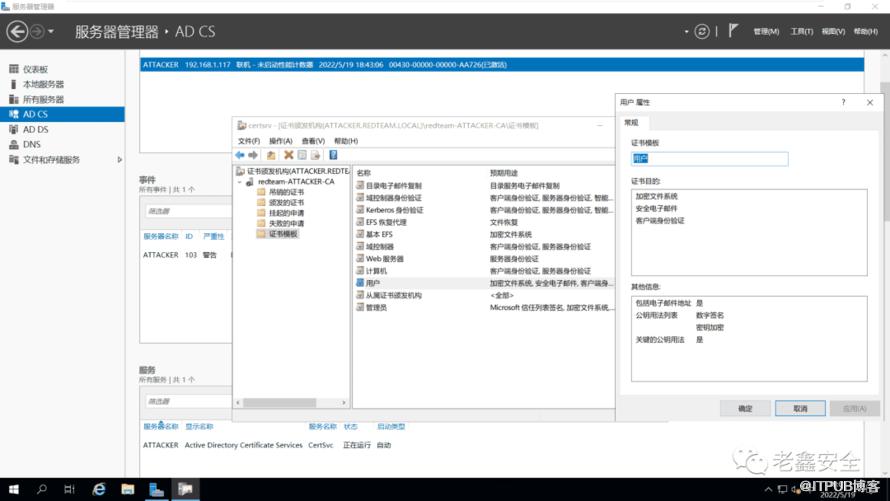
Task: Click 事件 filter box in Server Manager
Action: 187,211
